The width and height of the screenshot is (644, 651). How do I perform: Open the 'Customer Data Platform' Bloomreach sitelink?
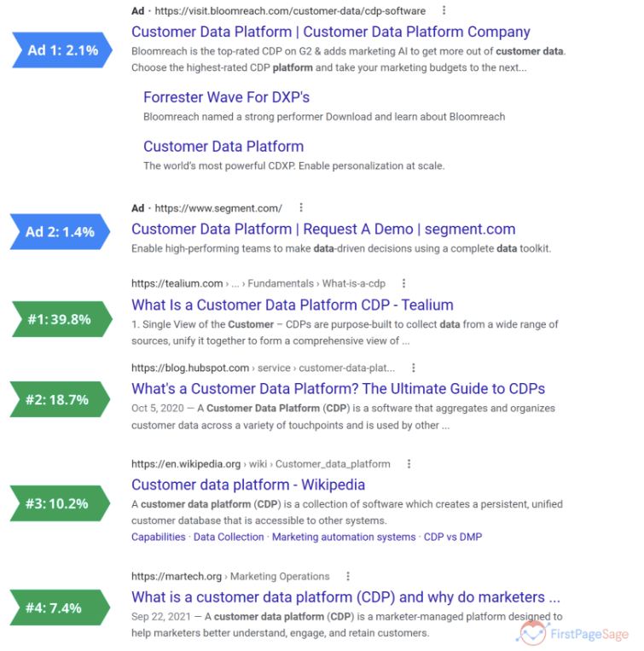click(223, 147)
